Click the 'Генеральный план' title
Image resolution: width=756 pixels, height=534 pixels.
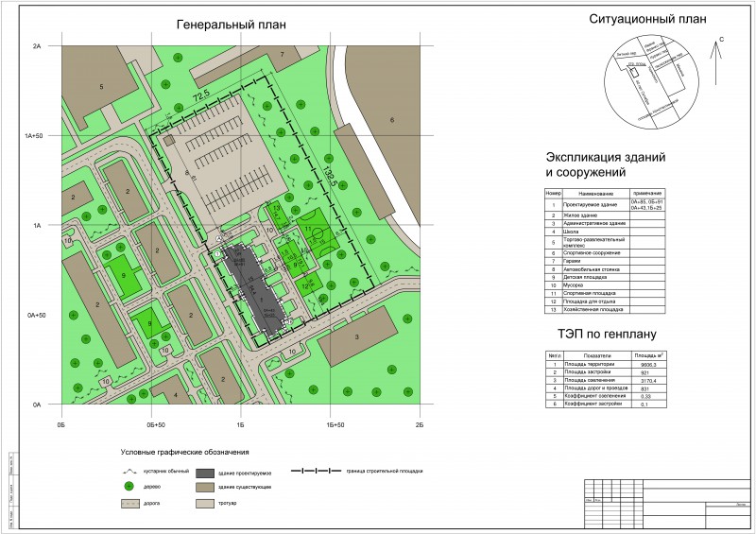(x=231, y=25)
